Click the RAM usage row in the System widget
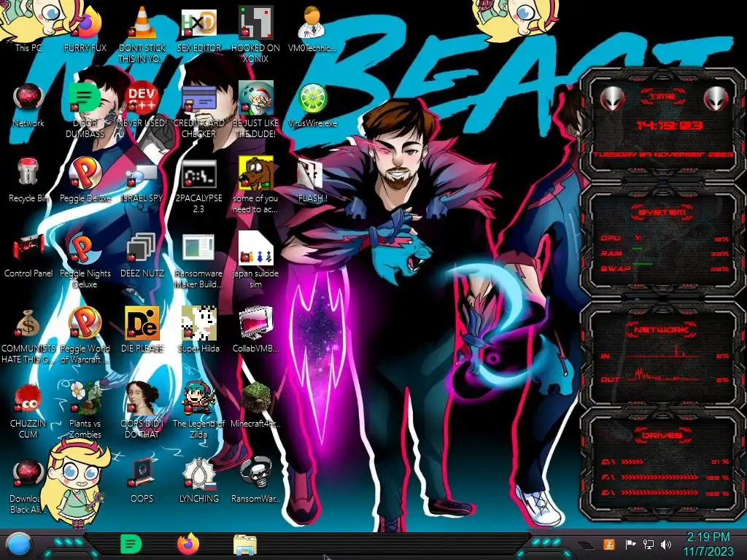This screenshot has height=560, width=747. pyautogui.click(x=665, y=253)
